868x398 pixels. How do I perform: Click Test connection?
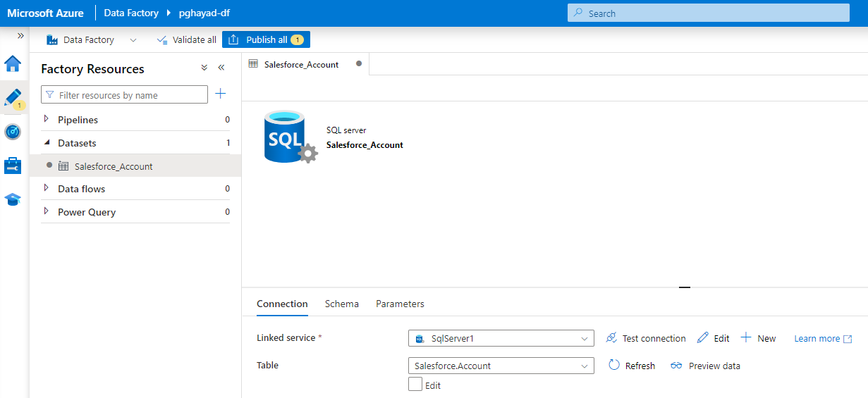(646, 338)
